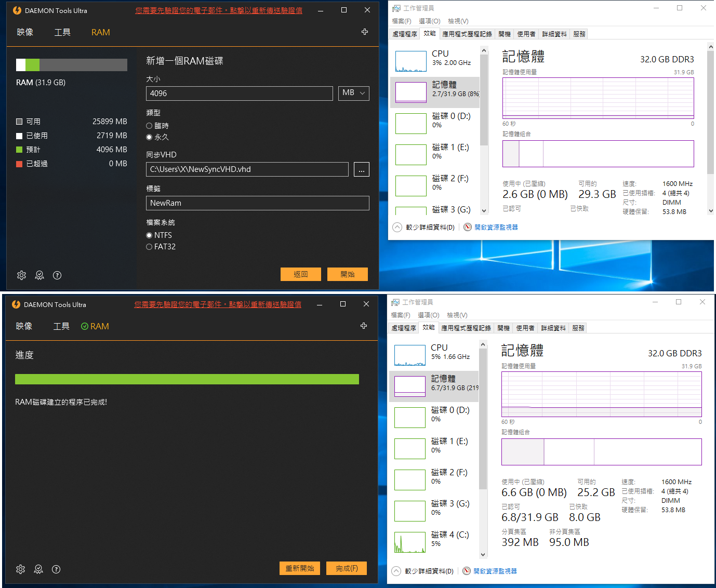Open the MB size unit dropdown
This screenshot has width=716, height=588.
(x=353, y=93)
